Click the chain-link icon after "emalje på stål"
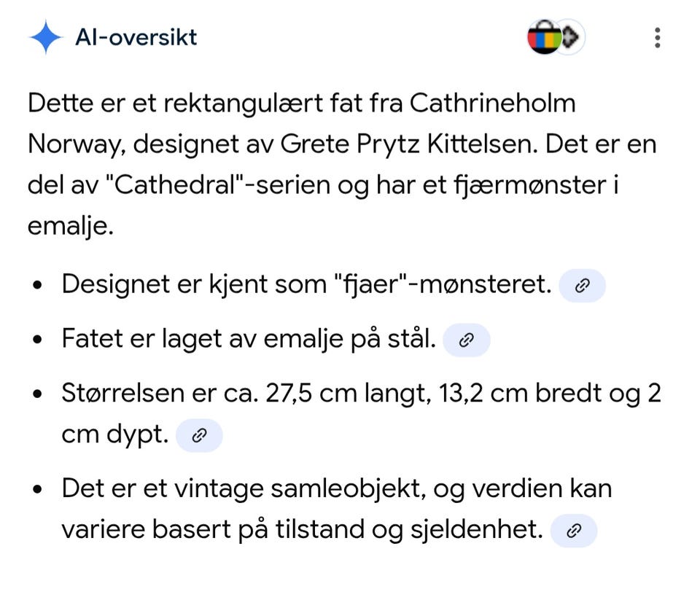700x597 pixels. (x=466, y=340)
